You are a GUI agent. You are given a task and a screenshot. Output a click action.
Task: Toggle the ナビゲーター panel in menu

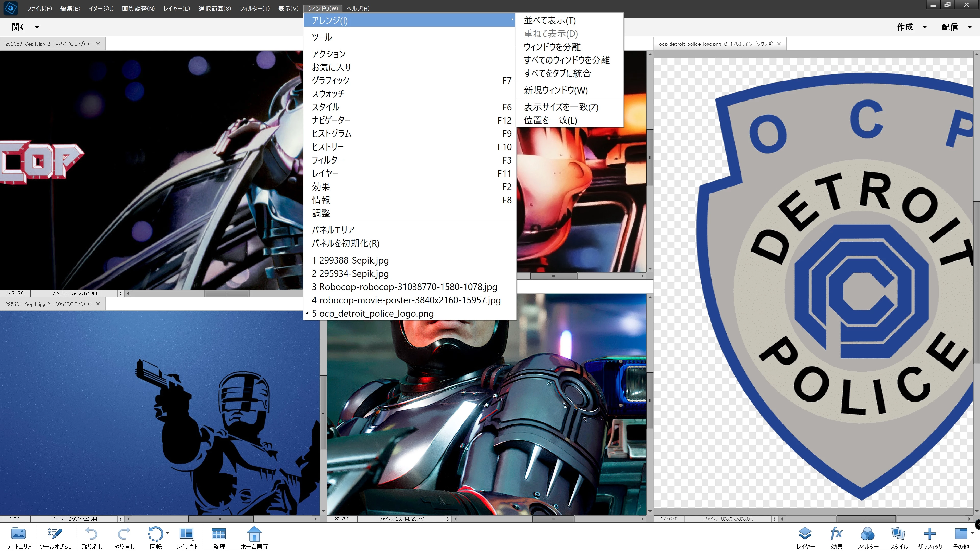[331, 120]
